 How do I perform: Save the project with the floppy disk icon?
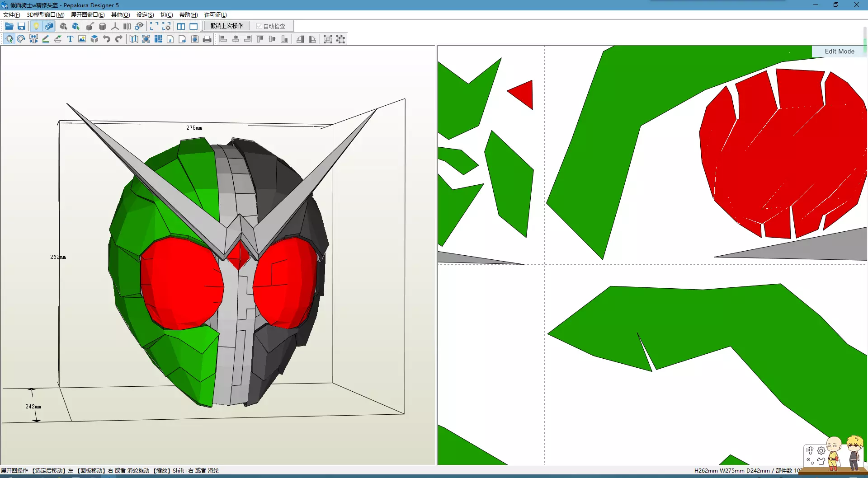coord(21,26)
